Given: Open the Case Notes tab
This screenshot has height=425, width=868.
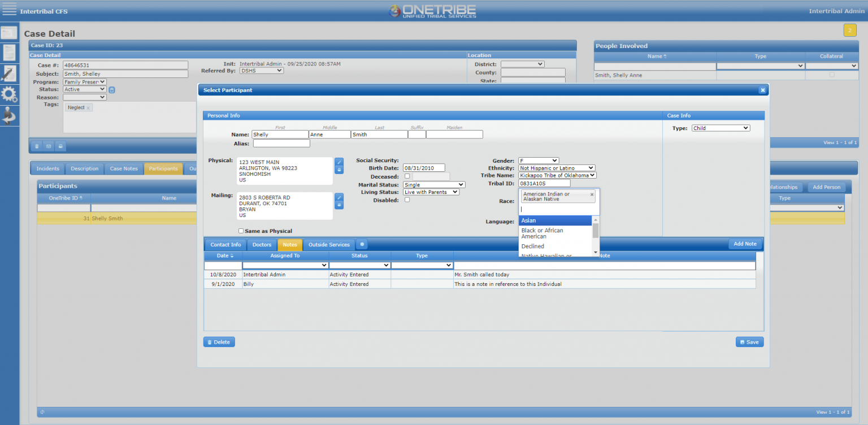Looking at the screenshot, I should coord(124,168).
